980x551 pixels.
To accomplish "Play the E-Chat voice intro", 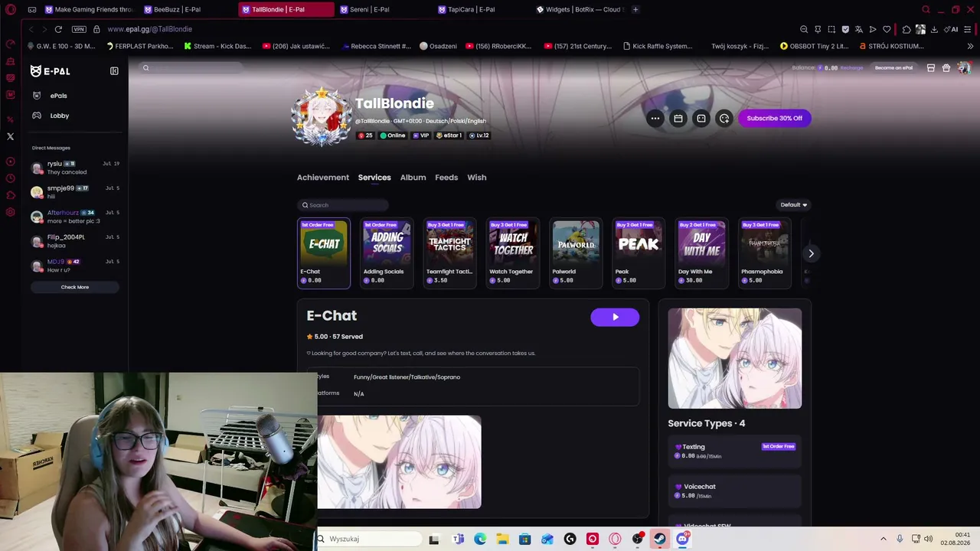I will (615, 317).
